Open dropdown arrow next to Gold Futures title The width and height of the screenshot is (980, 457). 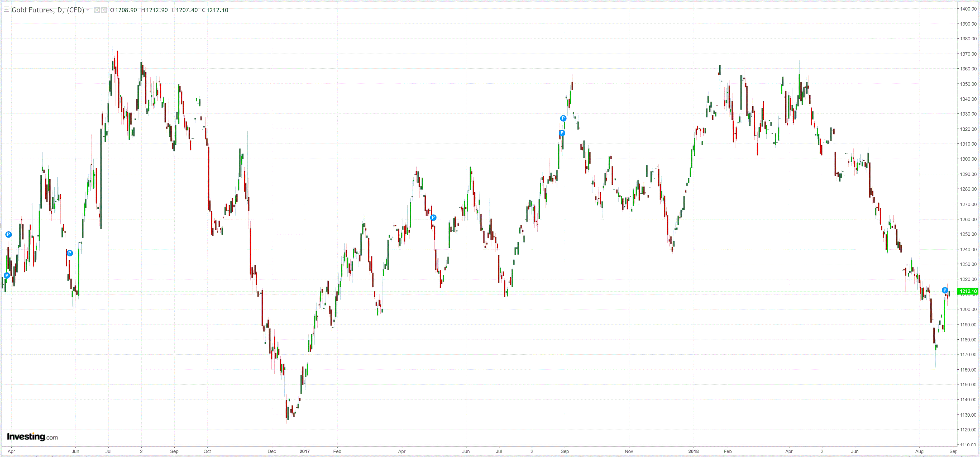(88, 10)
